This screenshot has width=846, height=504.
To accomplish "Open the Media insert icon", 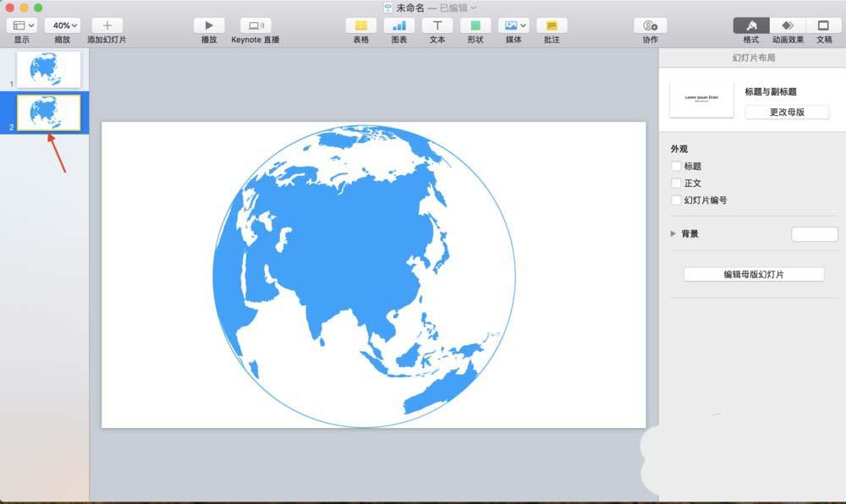I will pos(511,28).
